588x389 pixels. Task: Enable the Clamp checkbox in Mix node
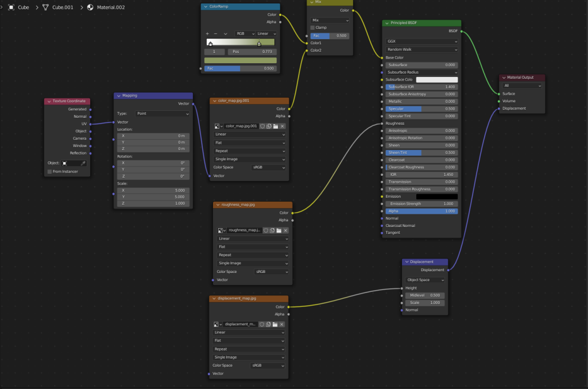tap(313, 28)
